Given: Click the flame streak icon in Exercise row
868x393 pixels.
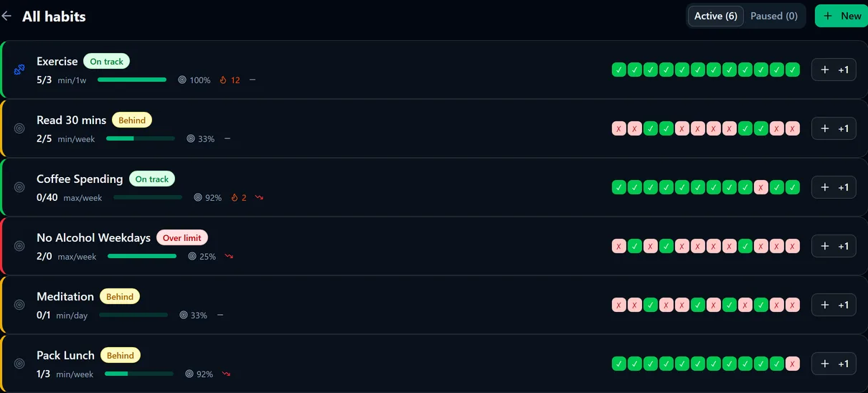Looking at the screenshot, I should click(x=223, y=80).
